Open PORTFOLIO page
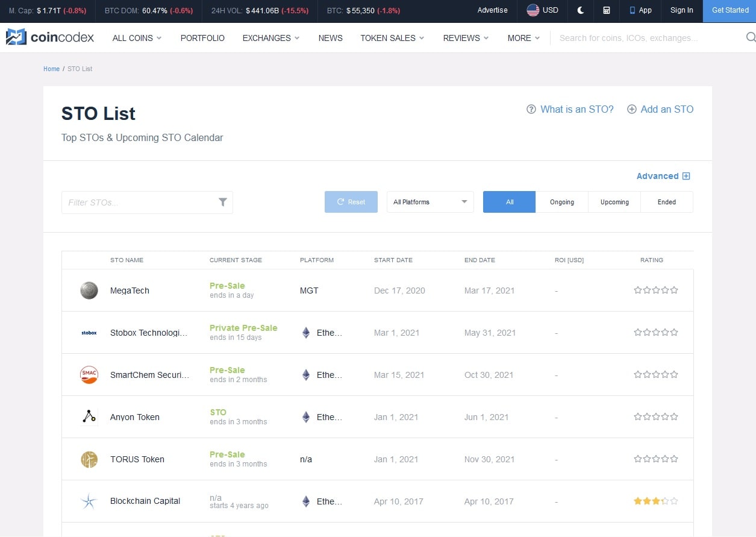756x537 pixels. (x=202, y=38)
